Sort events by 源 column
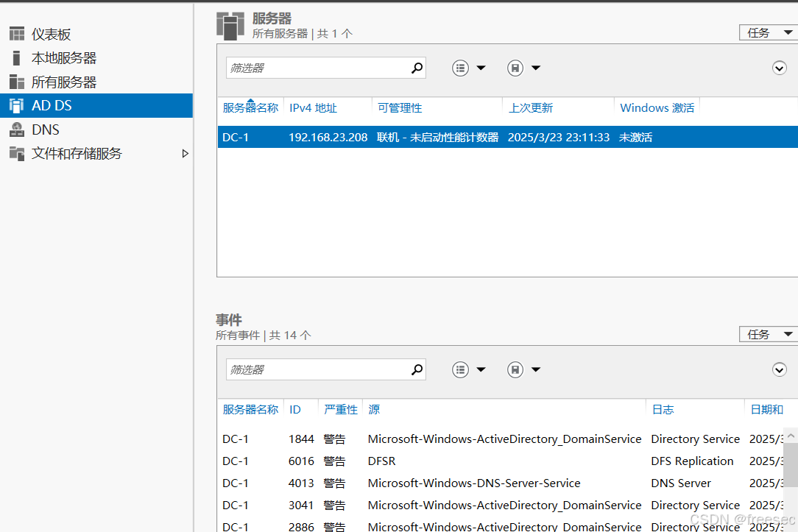Image resolution: width=798 pixels, height=532 pixels. tap(374, 409)
